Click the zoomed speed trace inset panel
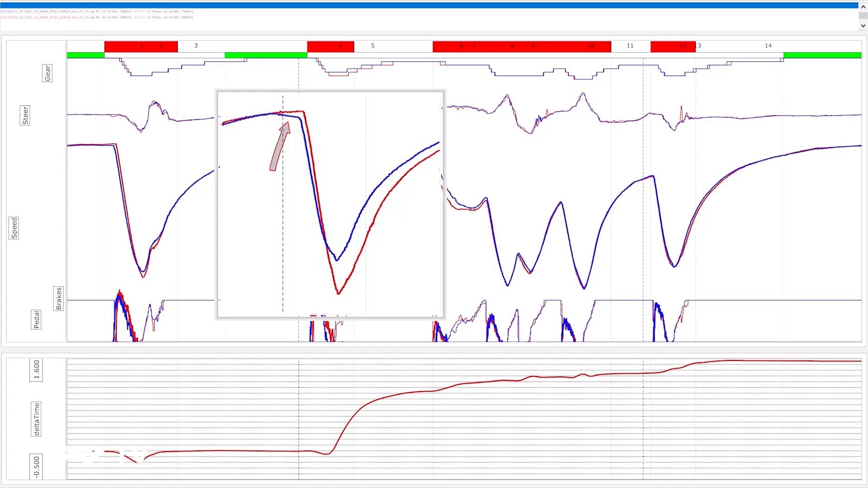 (331, 204)
